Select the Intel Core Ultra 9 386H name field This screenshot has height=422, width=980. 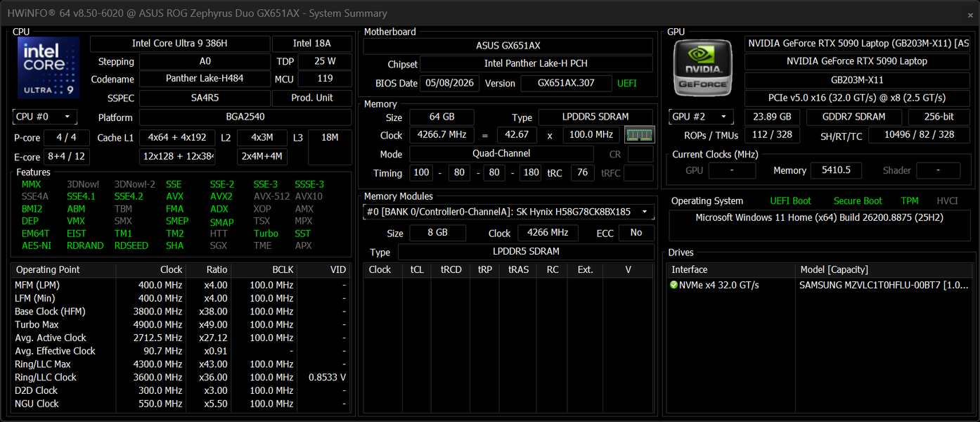click(180, 44)
